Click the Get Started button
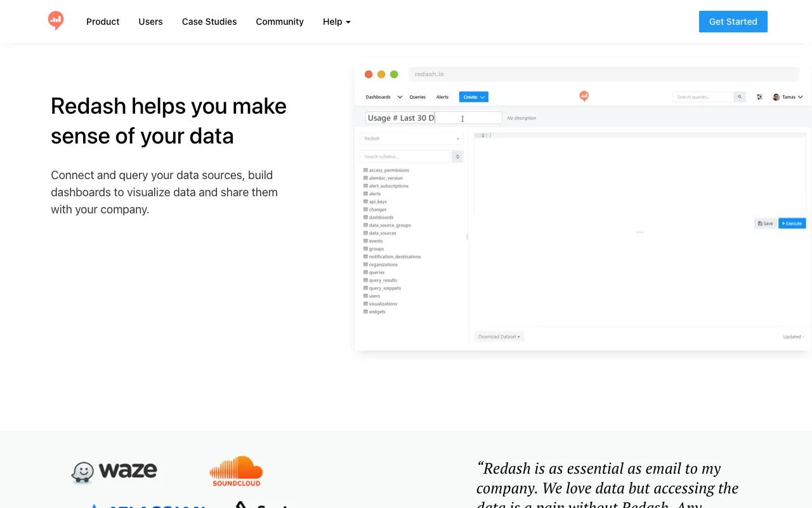The width and height of the screenshot is (812, 508). [733, 21]
